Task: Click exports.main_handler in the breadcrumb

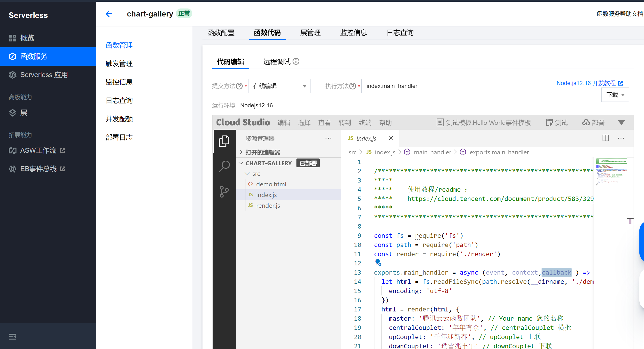Action: (499, 152)
